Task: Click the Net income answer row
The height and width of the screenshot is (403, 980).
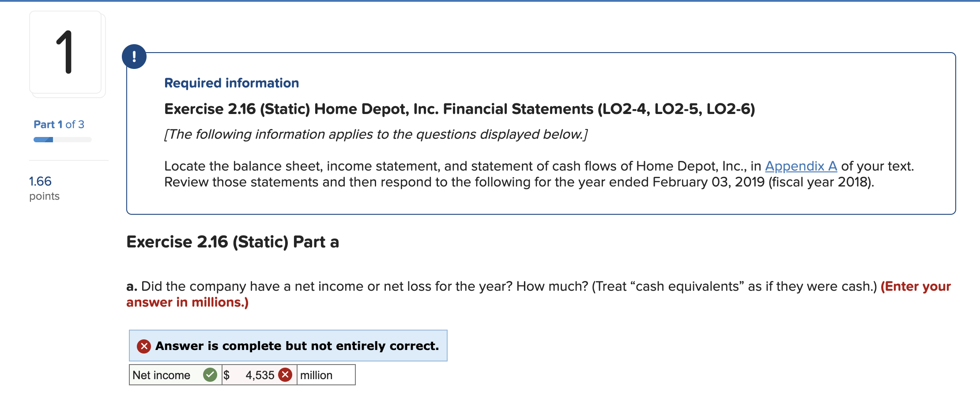Action: (242, 375)
